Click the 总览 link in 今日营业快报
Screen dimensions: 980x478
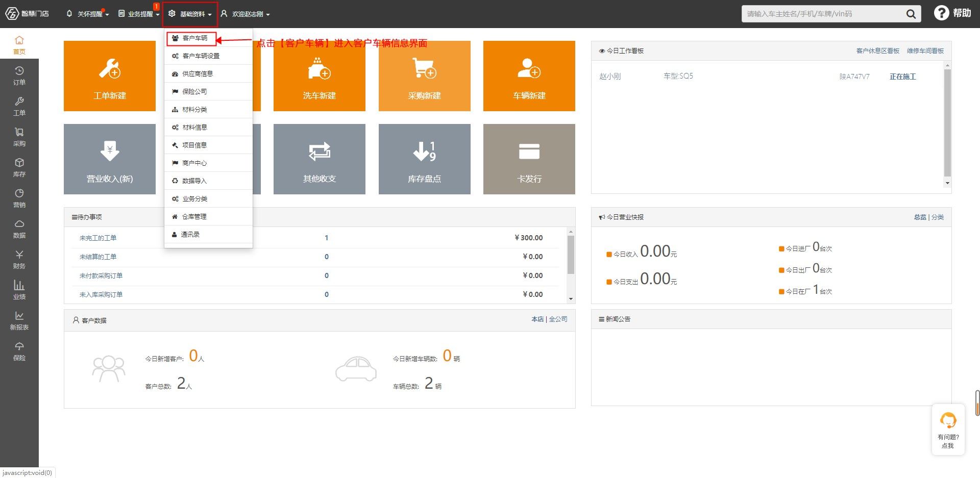(x=920, y=217)
